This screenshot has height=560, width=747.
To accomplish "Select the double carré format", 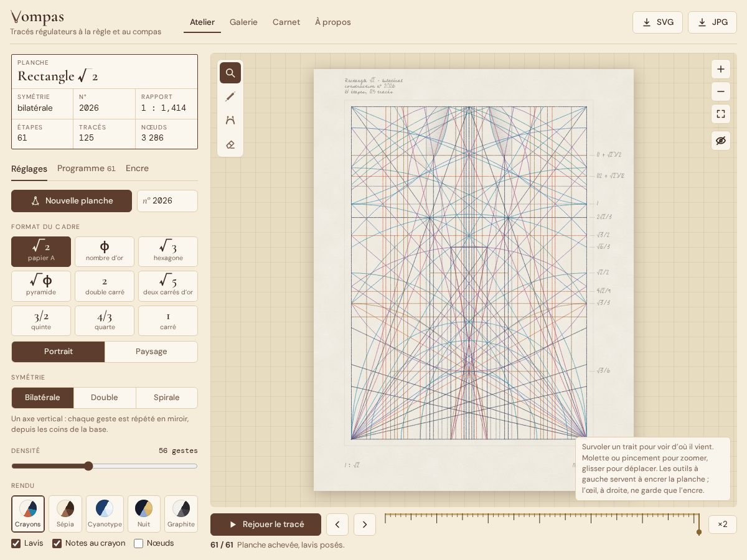I will 105,286.
